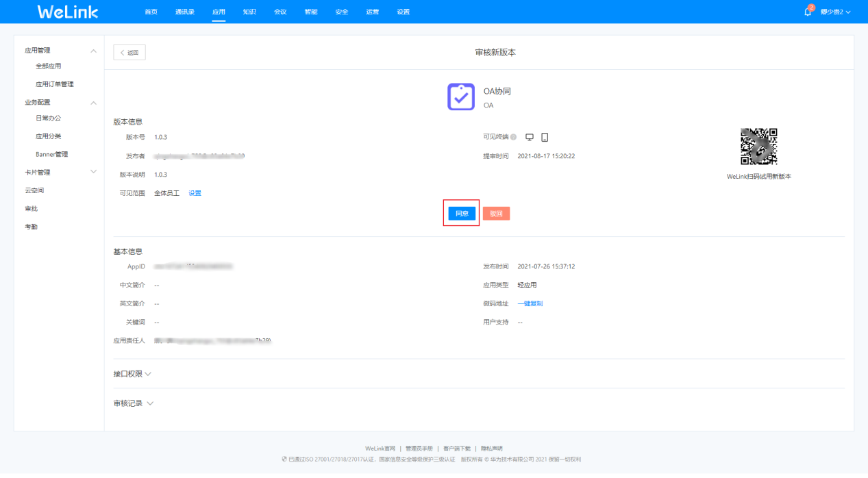Image resolution: width=868 pixels, height=478 pixels.
Task: Click the WeLink logo in header
Action: click(68, 12)
